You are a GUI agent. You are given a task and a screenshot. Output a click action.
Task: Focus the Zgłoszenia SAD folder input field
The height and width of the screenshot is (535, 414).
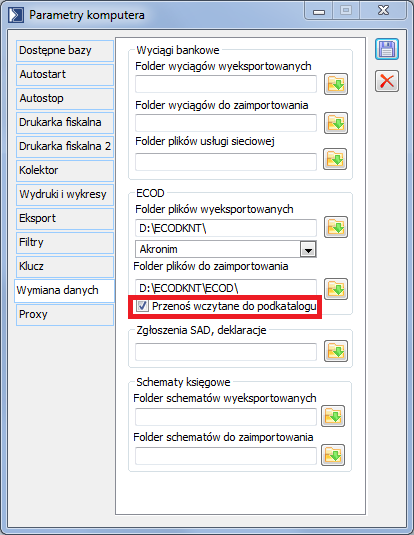tap(226, 352)
